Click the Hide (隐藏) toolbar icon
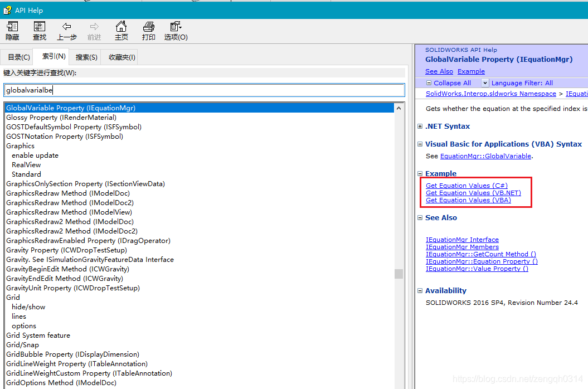The width and height of the screenshot is (588, 389). (12, 26)
